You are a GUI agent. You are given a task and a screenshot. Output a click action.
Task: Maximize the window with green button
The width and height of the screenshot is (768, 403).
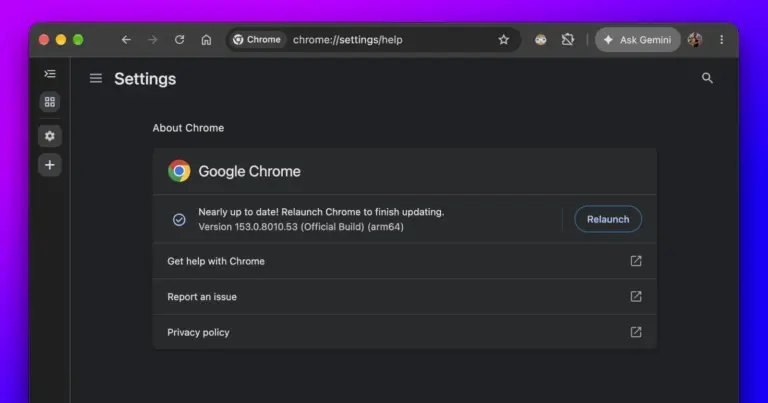click(78, 40)
